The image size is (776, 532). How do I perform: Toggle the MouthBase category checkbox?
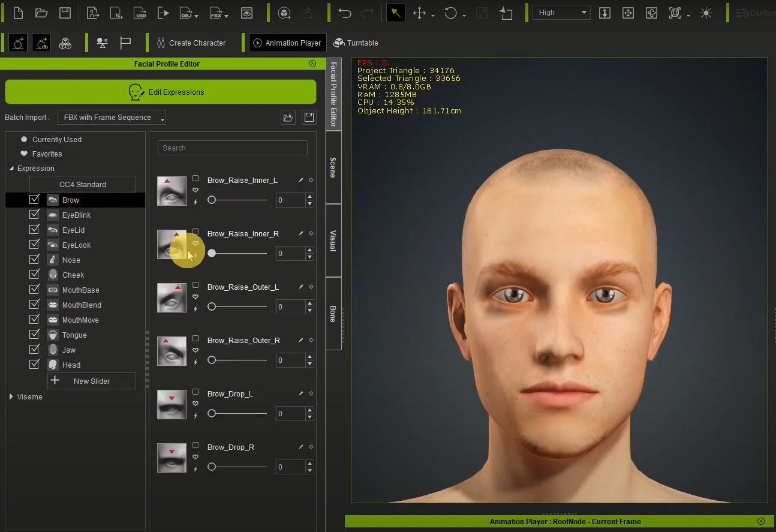[x=34, y=290]
